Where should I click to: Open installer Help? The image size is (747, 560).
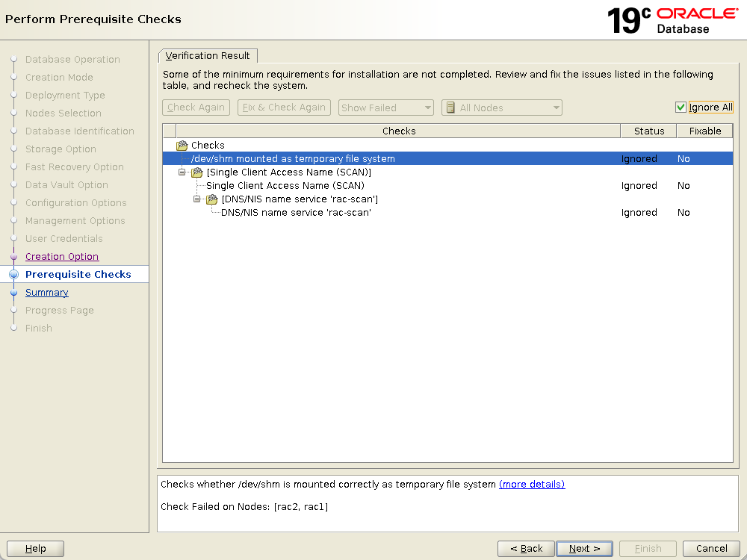(x=35, y=549)
